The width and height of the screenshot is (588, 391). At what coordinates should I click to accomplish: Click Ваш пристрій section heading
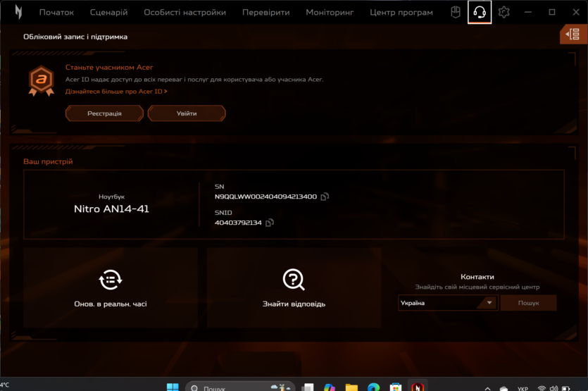pos(48,161)
